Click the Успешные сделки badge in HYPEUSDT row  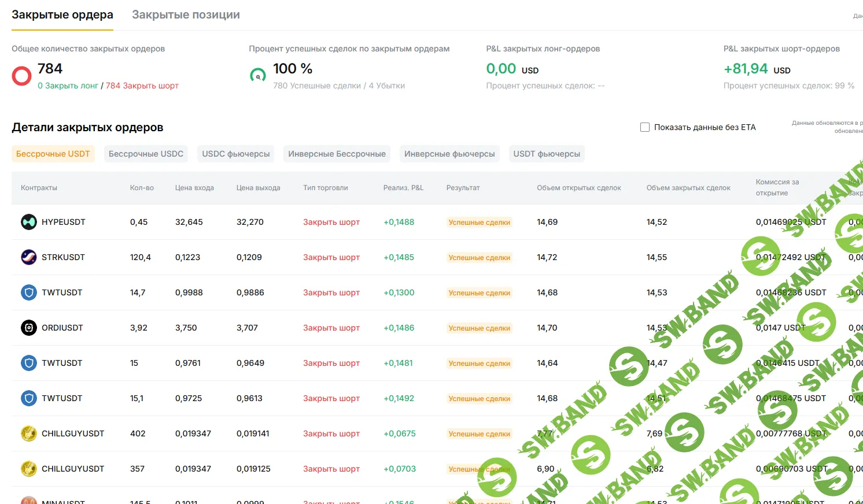[480, 222]
